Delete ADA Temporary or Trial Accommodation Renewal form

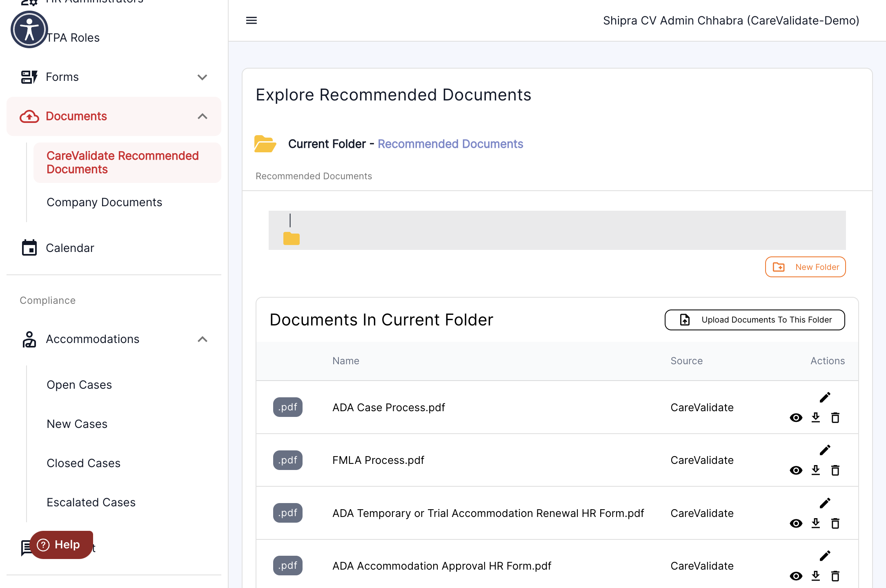(x=835, y=523)
